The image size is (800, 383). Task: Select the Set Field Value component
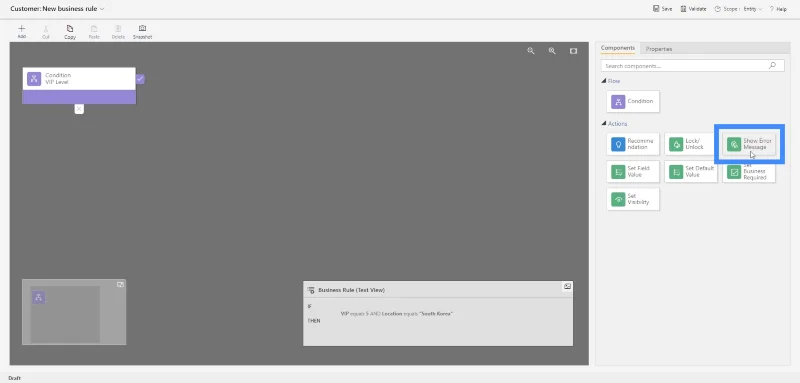coord(633,171)
